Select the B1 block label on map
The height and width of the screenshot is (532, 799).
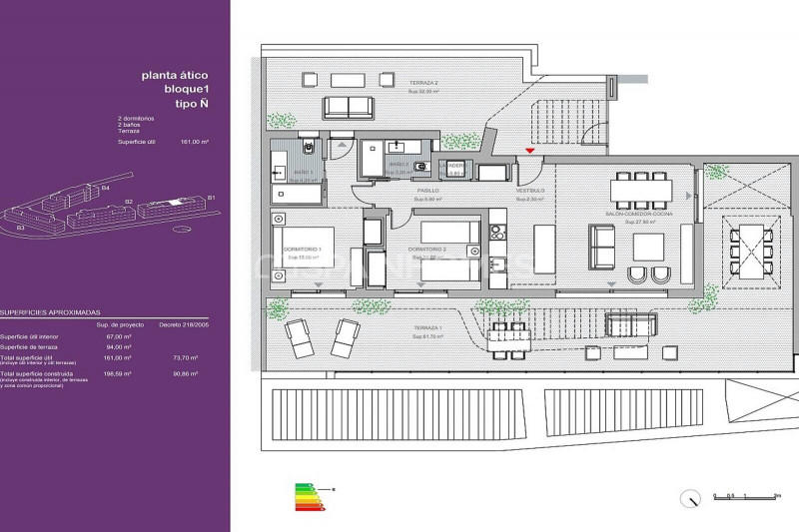coord(211,199)
